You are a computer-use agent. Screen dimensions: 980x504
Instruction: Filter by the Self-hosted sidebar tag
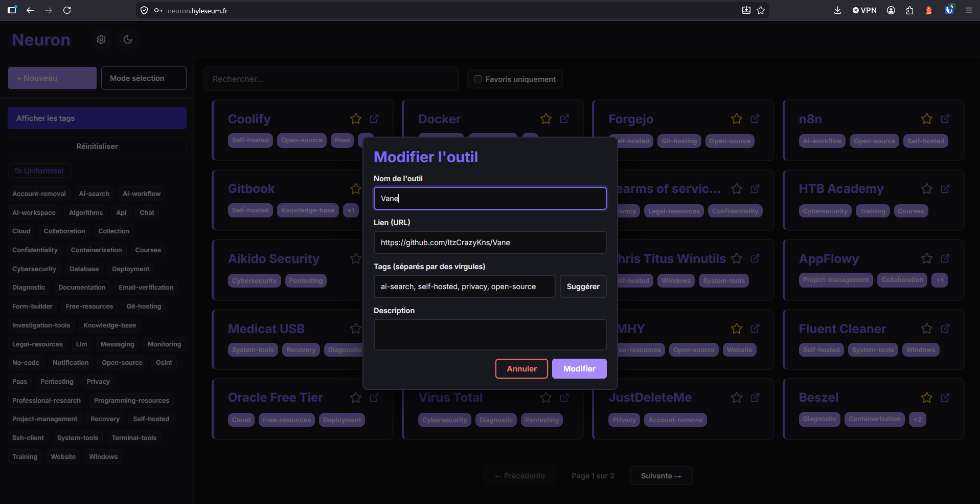tap(151, 419)
